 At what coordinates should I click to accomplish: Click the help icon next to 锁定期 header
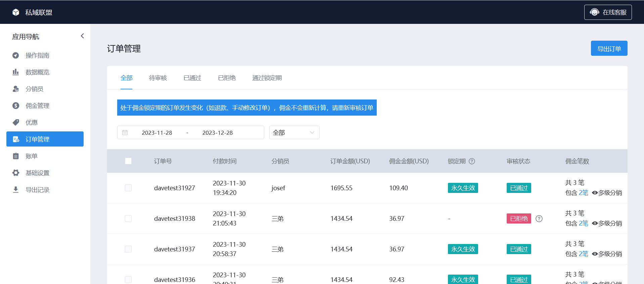[472, 161]
